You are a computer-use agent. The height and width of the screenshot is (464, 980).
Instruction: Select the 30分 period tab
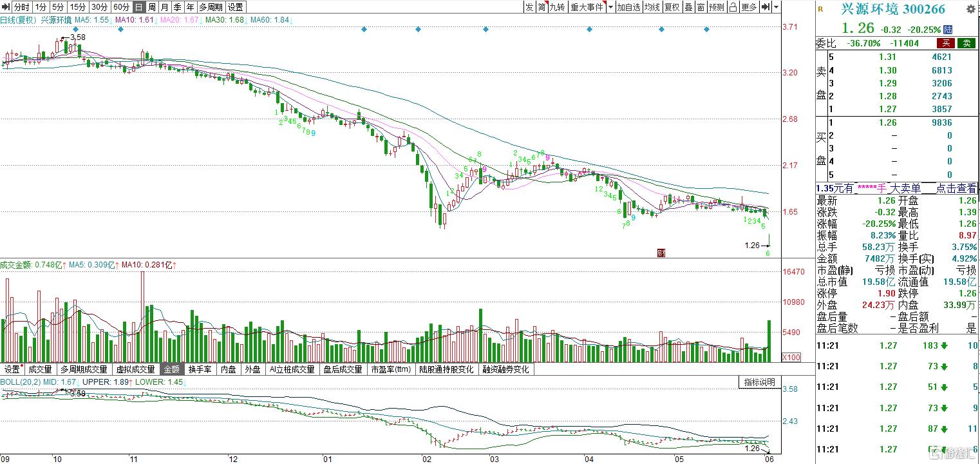click(x=99, y=7)
